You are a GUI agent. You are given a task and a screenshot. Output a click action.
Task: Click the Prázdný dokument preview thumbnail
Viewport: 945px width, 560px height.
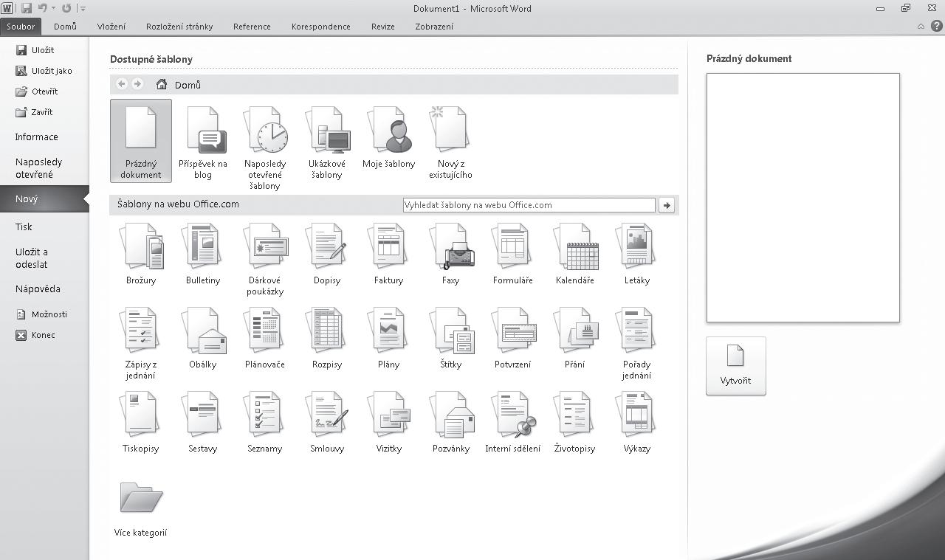[x=803, y=198]
